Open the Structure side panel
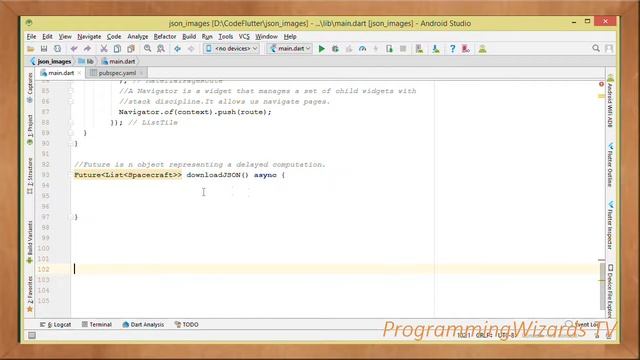This screenshot has width=640, height=360. click(x=30, y=176)
